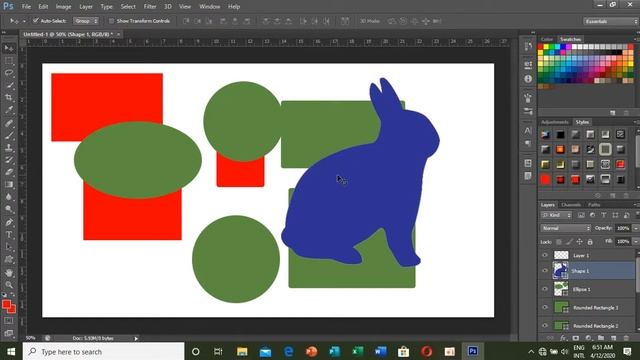Delete layer with trash icon

[626, 338]
